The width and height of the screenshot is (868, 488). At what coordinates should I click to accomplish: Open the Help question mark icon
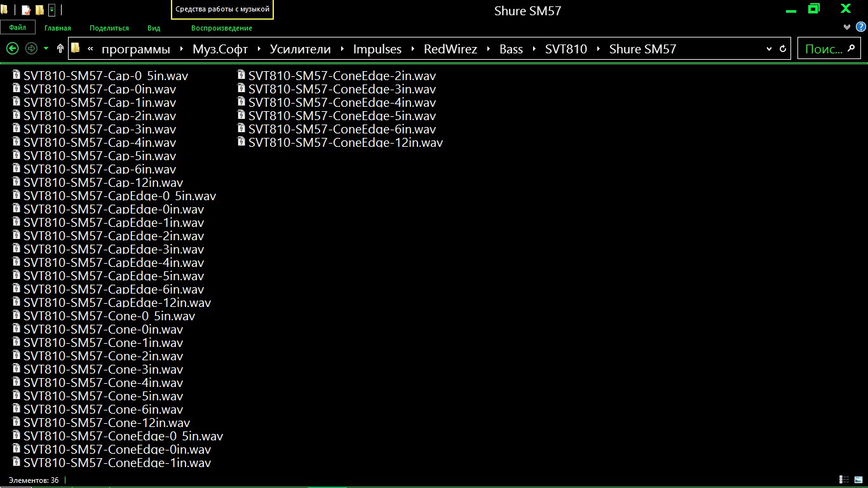click(860, 27)
